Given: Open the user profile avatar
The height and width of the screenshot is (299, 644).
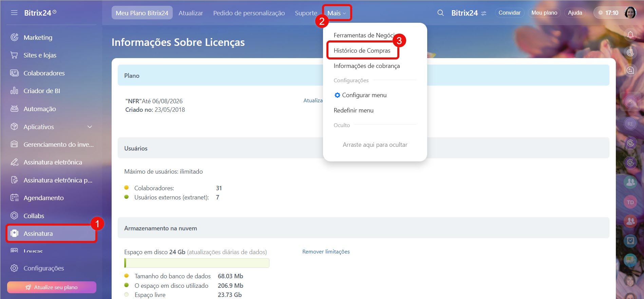Looking at the screenshot, I should [x=630, y=13].
